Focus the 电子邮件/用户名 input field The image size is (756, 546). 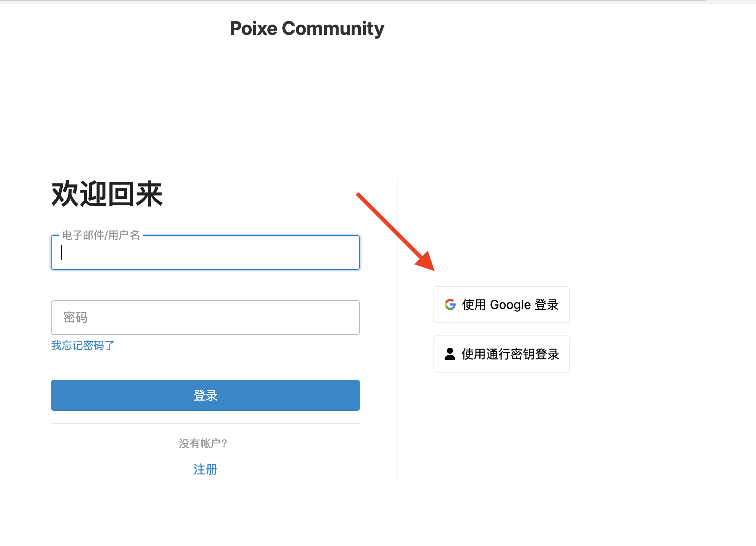coord(205,253)
